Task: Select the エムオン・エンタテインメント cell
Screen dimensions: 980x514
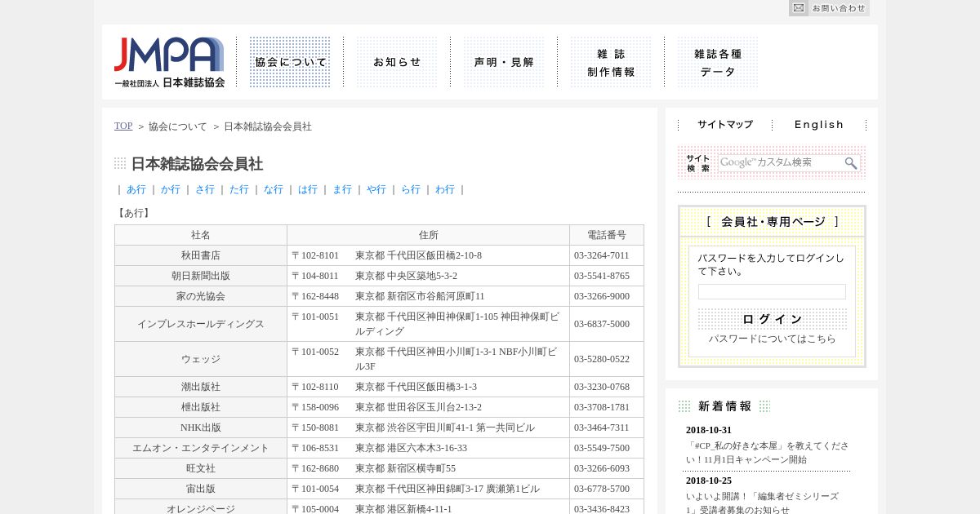Action: pos(201,448)
